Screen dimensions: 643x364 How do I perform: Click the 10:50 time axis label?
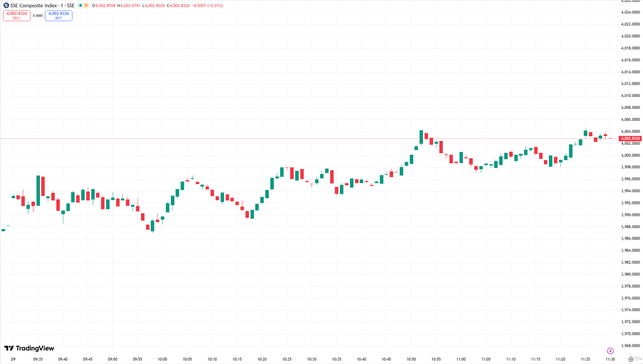click(411, 359)
